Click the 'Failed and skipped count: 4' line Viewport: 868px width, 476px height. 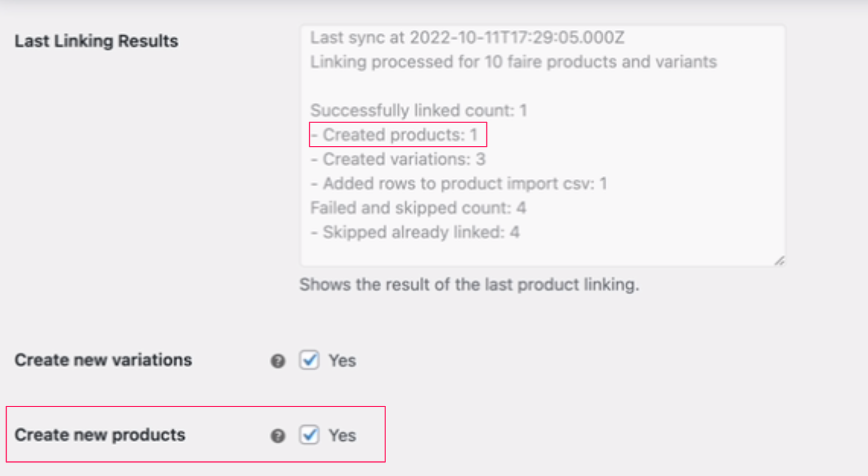[x=418, y=208]
